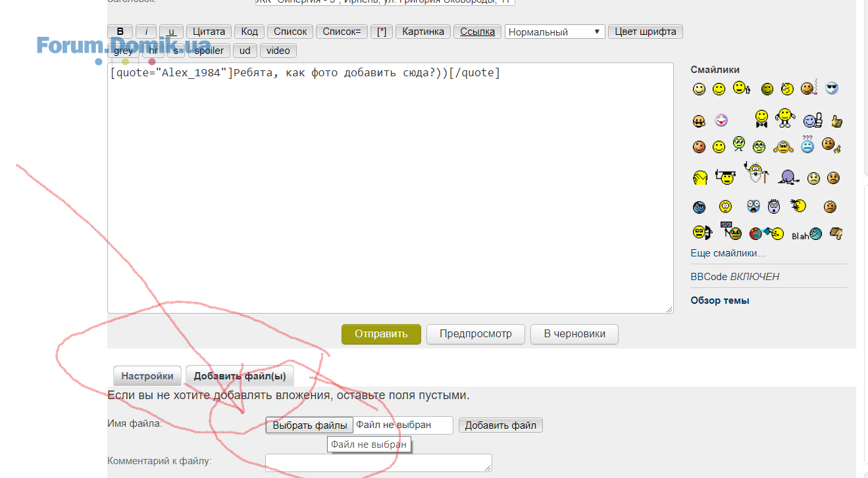This screenshot has width=868, height=478.
Task: Open the font size Нормальный dropdown
Action: [555, 32]
